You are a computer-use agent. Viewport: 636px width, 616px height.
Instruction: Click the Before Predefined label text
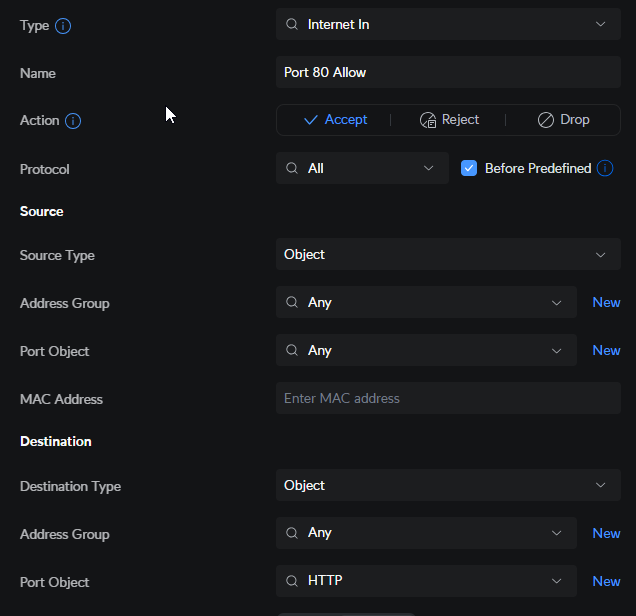538,168
